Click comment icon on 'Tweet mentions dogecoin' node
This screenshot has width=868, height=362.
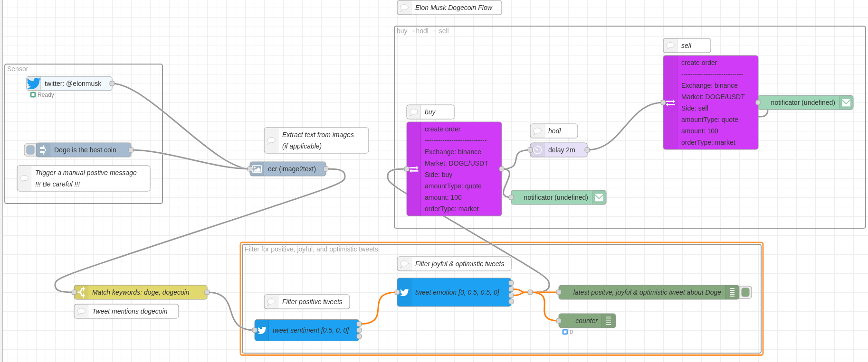(x=81, y=311)
